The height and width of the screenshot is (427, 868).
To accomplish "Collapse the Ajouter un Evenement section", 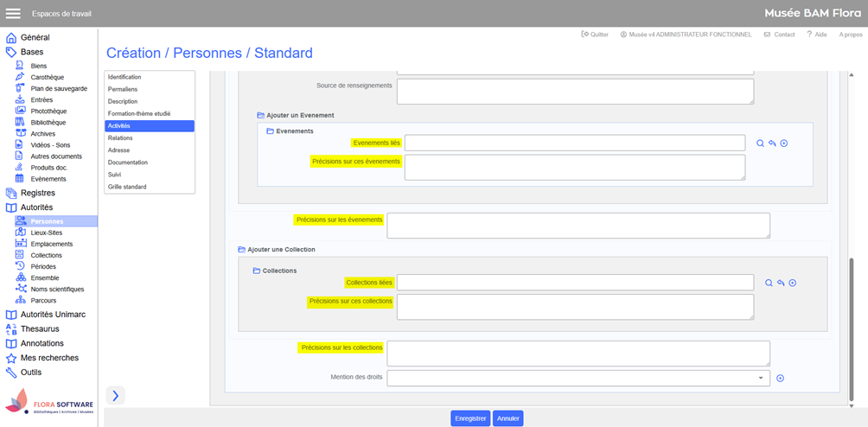I will pos(261,115).
